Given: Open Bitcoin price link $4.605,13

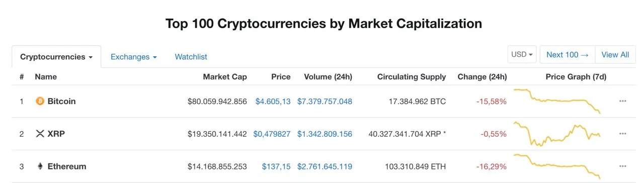Looking at the screenshot, I should point(273,101).
